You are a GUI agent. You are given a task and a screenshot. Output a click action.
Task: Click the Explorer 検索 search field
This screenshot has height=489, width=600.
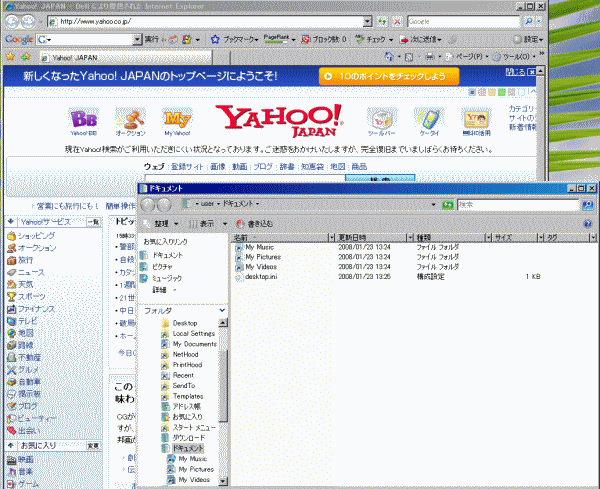point(518,205)
